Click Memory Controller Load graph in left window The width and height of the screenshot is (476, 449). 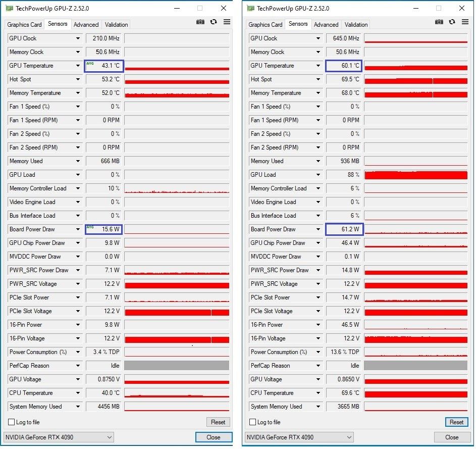[177, 188]
